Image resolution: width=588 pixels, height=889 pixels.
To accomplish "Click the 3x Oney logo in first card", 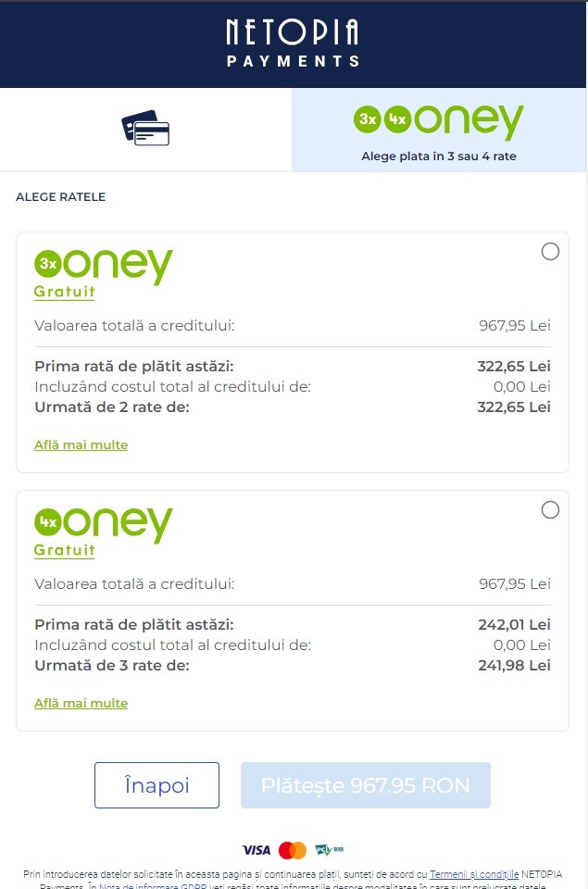I will click(103, 266).
